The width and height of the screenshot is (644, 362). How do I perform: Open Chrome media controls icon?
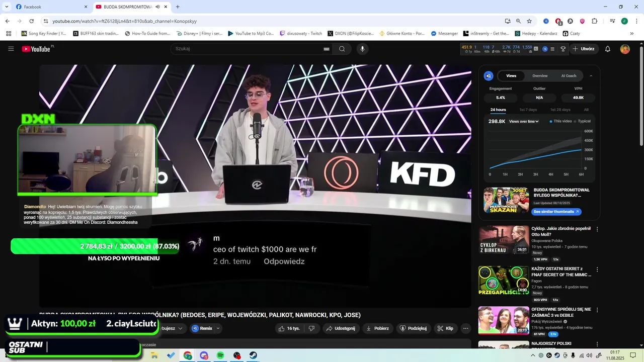click(612, 21)
